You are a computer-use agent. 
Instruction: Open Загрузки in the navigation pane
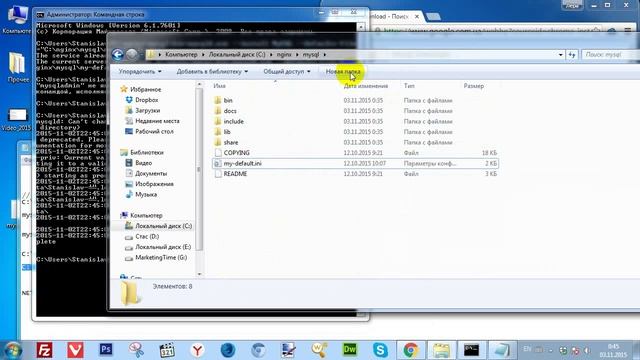(147, 110)
